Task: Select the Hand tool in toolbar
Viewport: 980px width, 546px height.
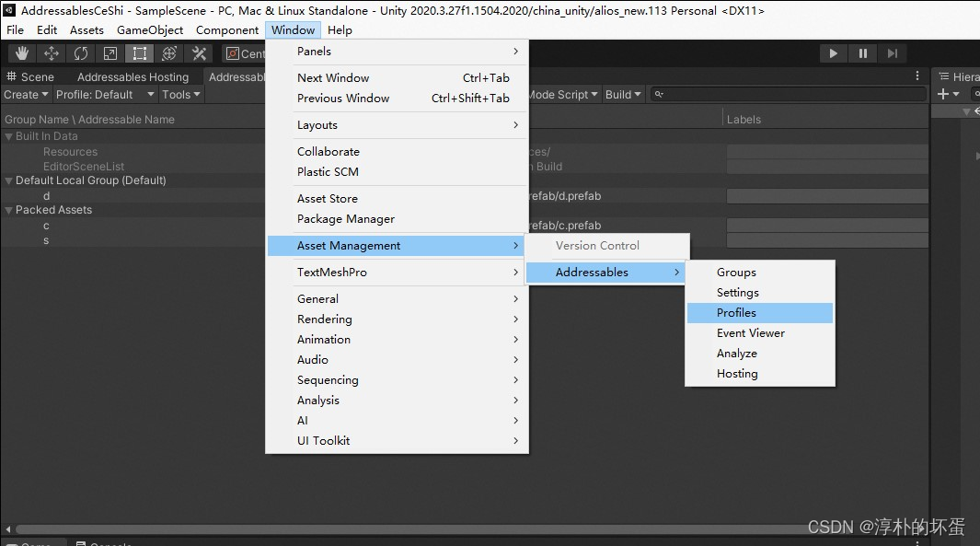Action: [22, 53]
